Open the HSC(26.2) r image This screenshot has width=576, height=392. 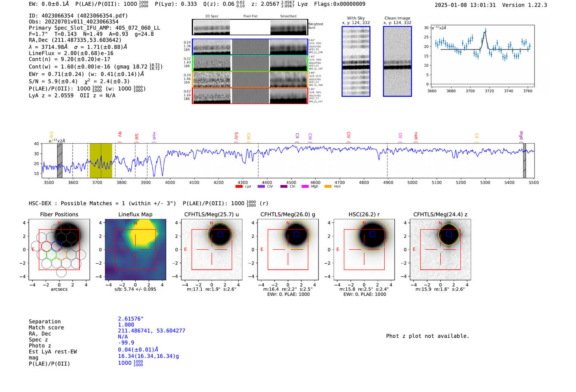(364, 249)
